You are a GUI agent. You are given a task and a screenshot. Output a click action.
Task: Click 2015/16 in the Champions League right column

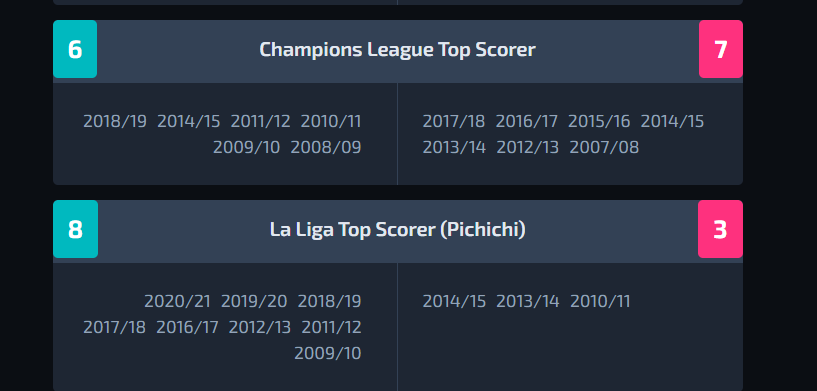tap(599, 121)
